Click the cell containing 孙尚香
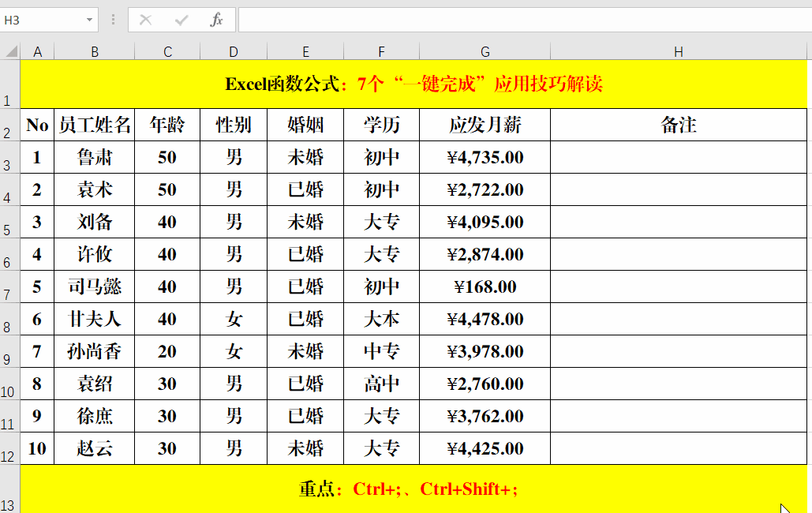Viewport: 812px width, 513px height. [95, 351]
